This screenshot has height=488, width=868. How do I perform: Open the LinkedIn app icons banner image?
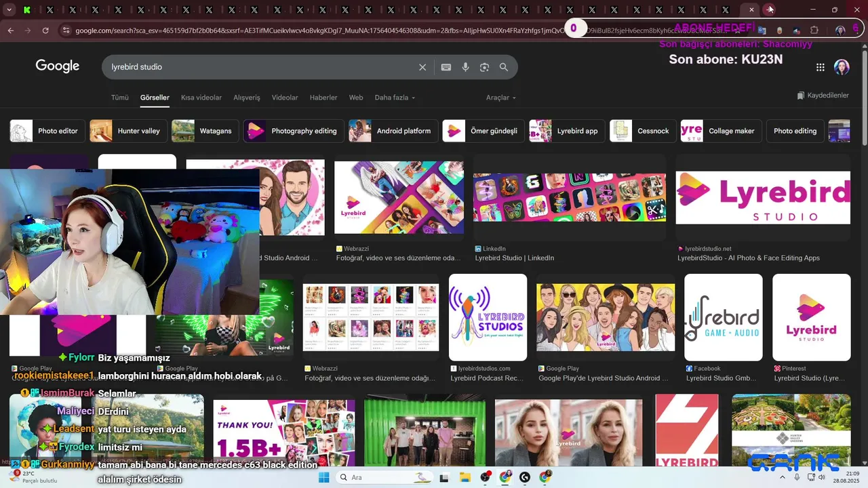[570, 197]
